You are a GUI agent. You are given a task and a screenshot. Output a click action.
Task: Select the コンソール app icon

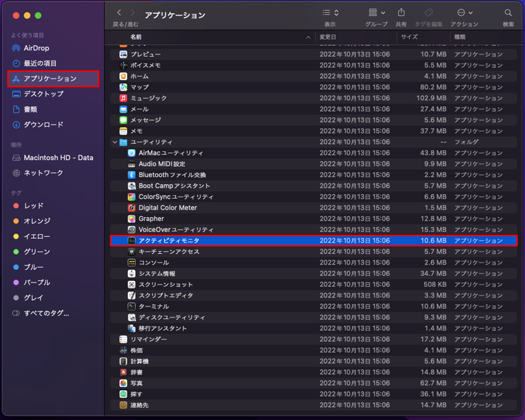point(132,263)
